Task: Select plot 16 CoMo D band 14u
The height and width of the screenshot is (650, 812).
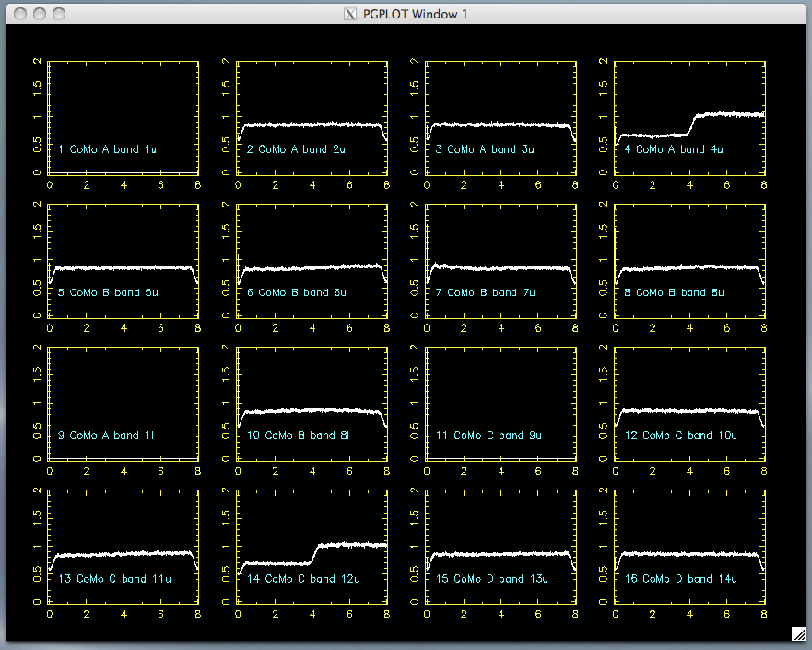Action: [689, 547]
